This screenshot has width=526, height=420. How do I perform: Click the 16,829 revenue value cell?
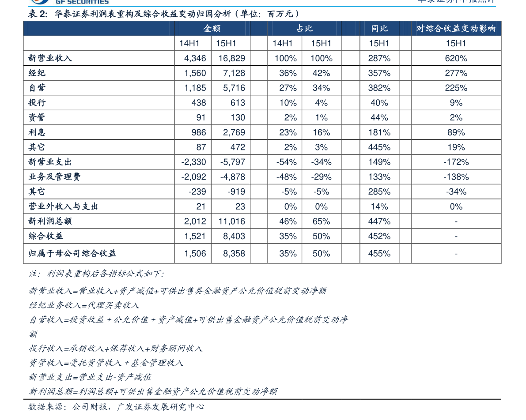[231, 58]
